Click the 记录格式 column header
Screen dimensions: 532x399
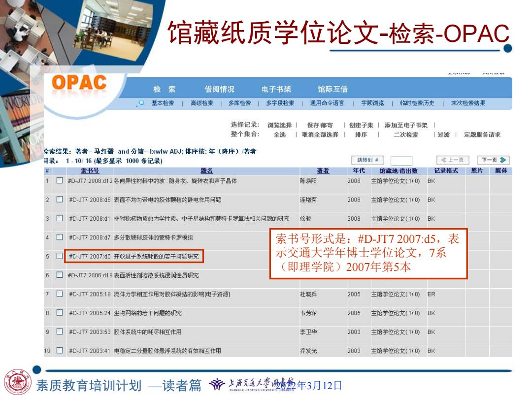pyautogui.click(x=446, y=170)
